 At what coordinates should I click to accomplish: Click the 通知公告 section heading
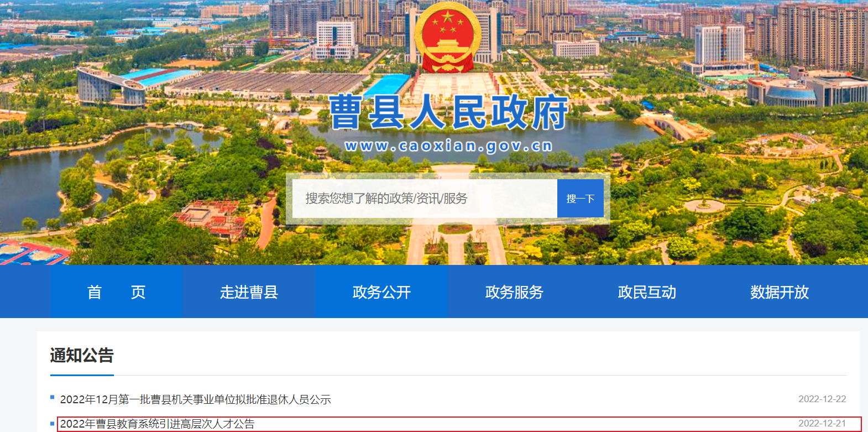82,355
